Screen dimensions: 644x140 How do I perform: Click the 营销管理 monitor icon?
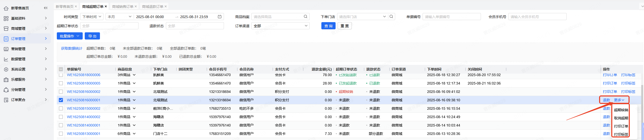(x=6, y=49)
